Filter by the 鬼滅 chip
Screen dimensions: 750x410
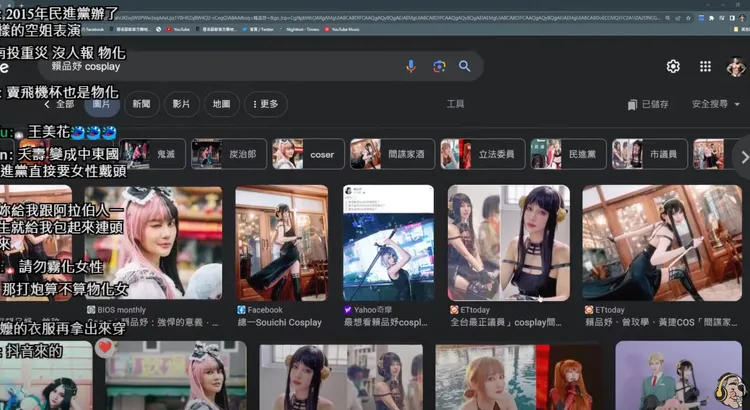153,154
